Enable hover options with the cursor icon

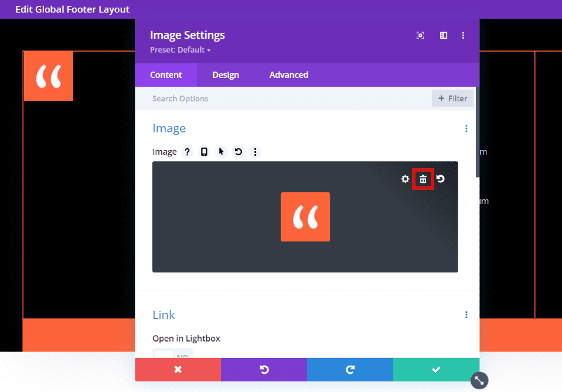click(x=221, y=152)
